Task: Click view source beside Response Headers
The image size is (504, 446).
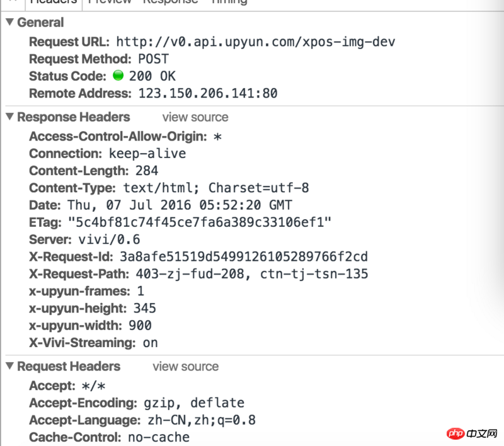Action: pyautogui.click(x=195, y=117)
